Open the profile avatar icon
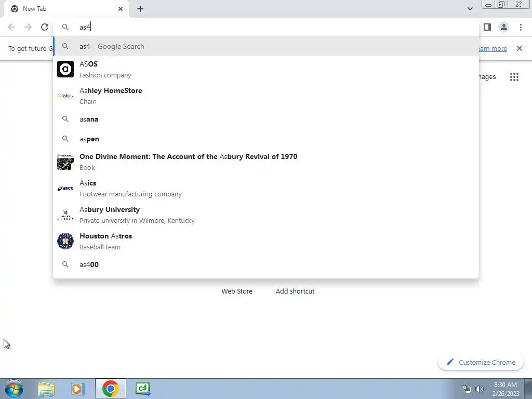The image size is (532, 399). tap(504, 27)
